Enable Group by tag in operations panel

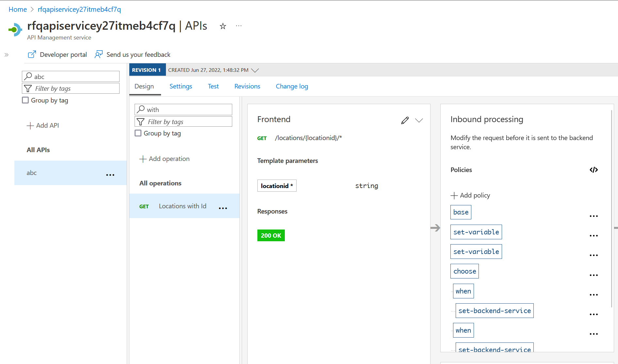point(138,133)
